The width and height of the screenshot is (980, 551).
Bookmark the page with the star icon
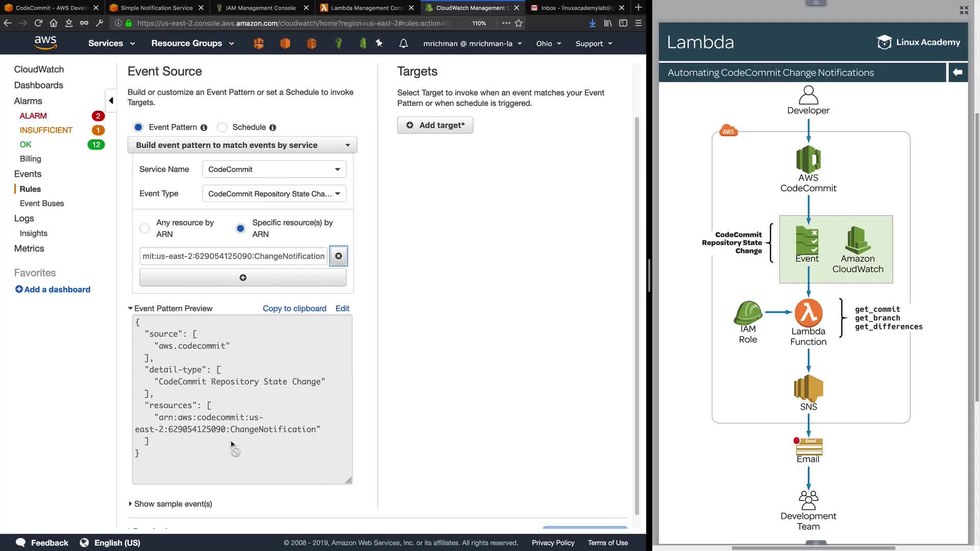pyautogui.click(x=519, y=23)
